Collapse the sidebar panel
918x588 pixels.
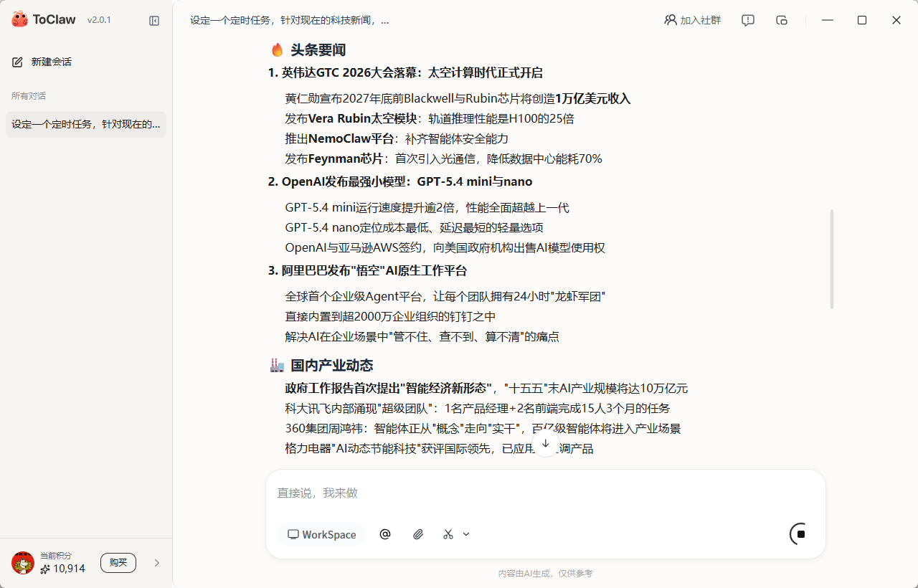pos(154,21)
